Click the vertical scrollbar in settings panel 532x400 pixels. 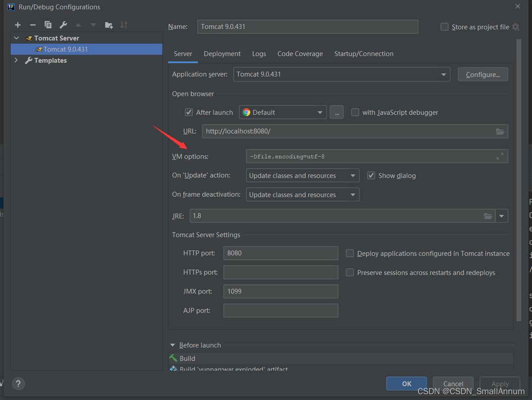click(x=518, y=180)
